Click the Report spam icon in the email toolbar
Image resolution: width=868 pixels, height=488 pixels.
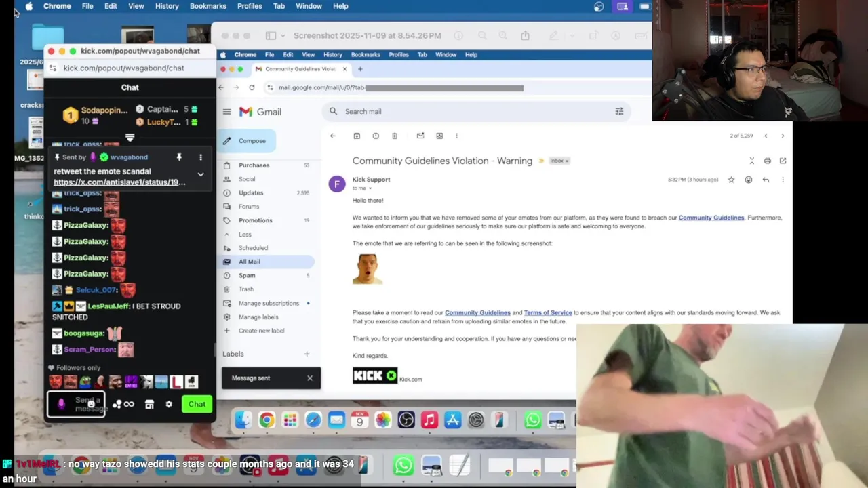[x=376, y=136]
